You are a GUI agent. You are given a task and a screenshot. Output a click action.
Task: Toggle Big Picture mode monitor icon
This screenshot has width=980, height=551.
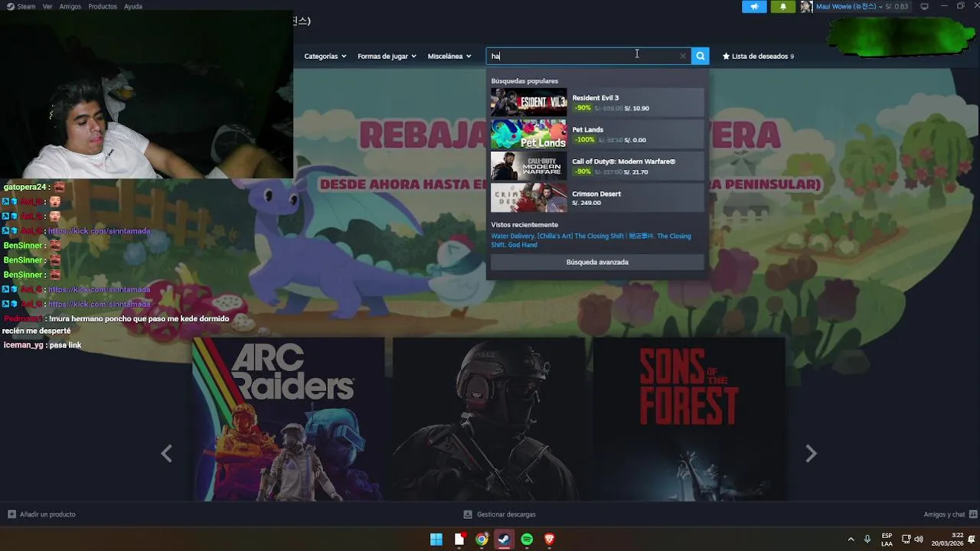click(x=924, y=6)
